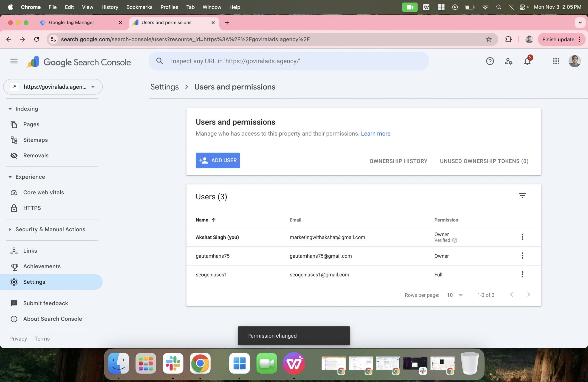588x382 pixels.
Task: Click the filter icon in Users table
Action: (x=522, y=196)
